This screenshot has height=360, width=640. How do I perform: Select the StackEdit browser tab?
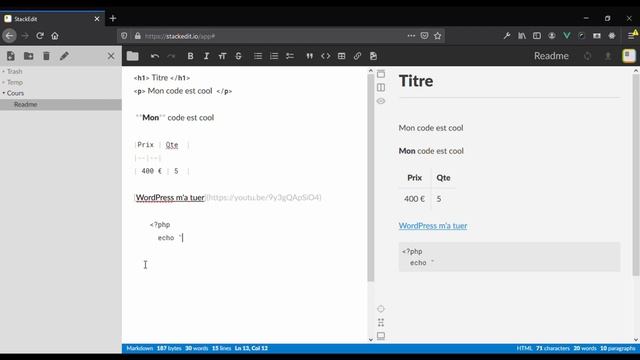click(52, 19)
